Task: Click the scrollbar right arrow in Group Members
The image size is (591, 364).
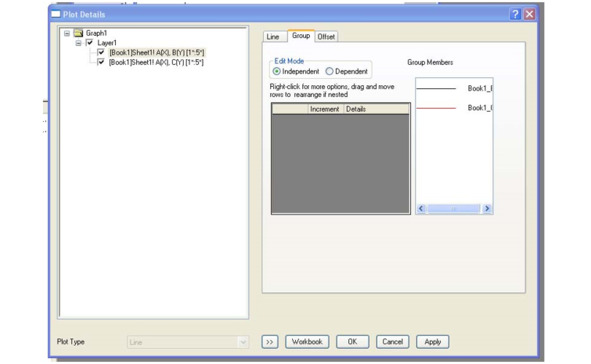Action: tap(487, 208)
